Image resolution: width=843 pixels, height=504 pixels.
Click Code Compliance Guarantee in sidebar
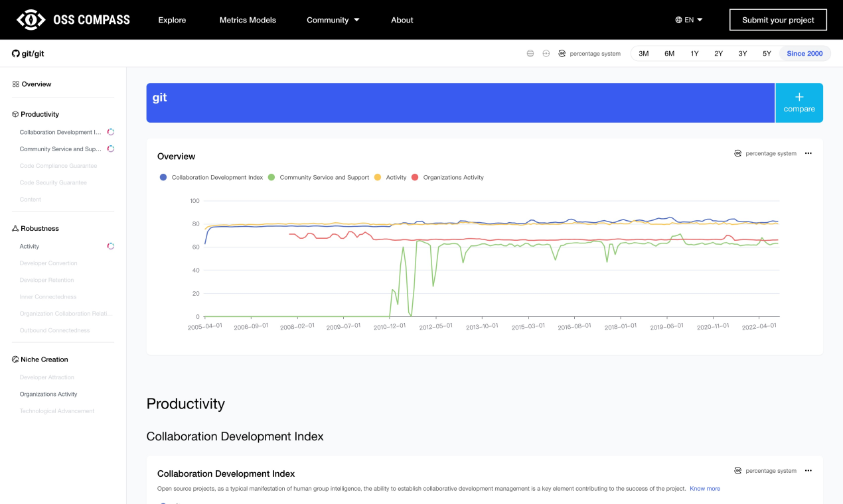coord(58,166)
